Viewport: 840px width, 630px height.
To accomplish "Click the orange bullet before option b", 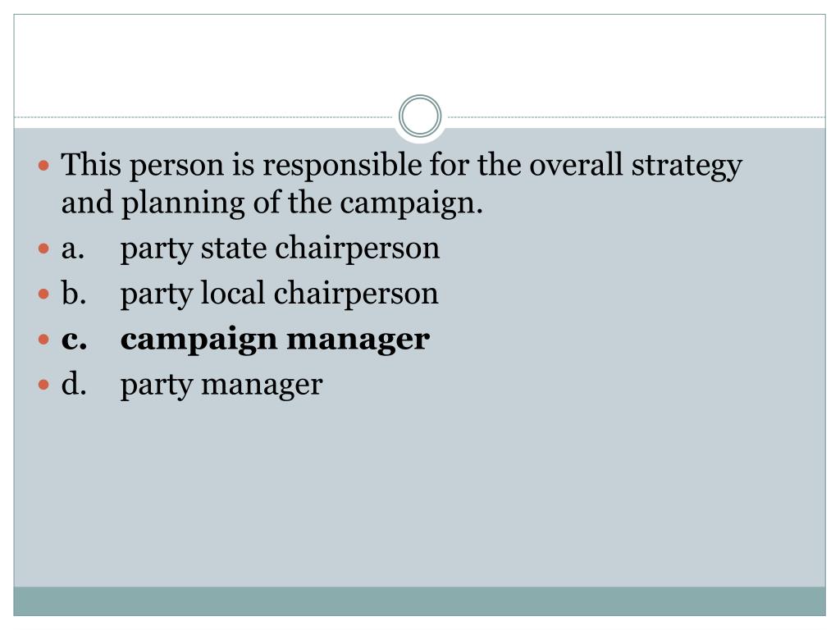I will (x=44, y=294).
